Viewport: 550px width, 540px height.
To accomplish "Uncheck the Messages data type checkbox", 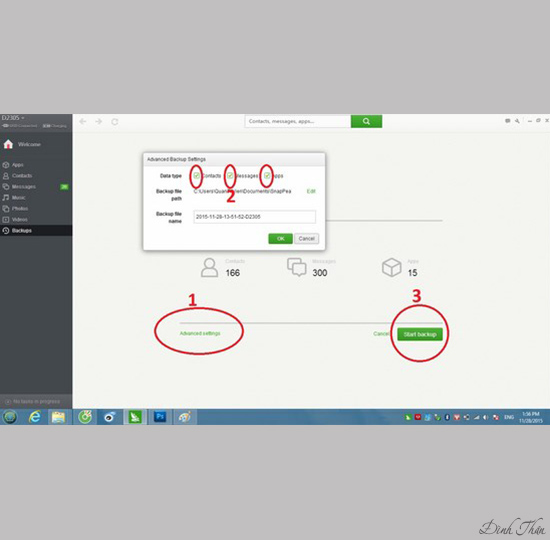I will pos(229,175).
